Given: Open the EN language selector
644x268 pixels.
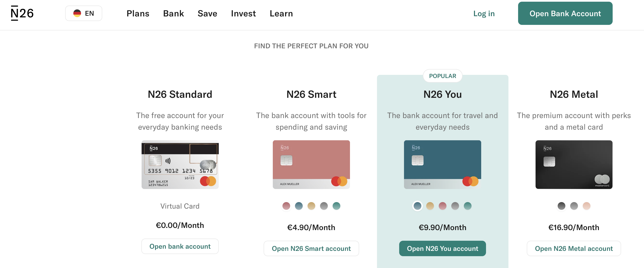Looking at the screenshot, I should (x=83, y=13).
